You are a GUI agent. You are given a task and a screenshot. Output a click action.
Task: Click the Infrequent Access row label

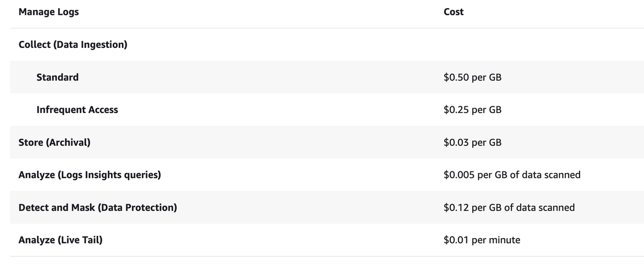[x=77, y=110]
